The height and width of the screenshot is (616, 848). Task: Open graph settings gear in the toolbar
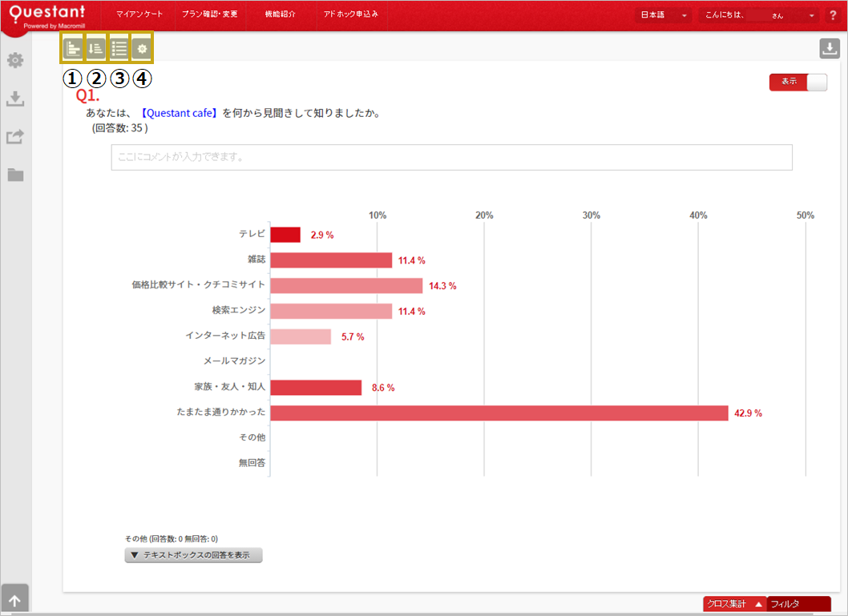(x=142, y=49)
